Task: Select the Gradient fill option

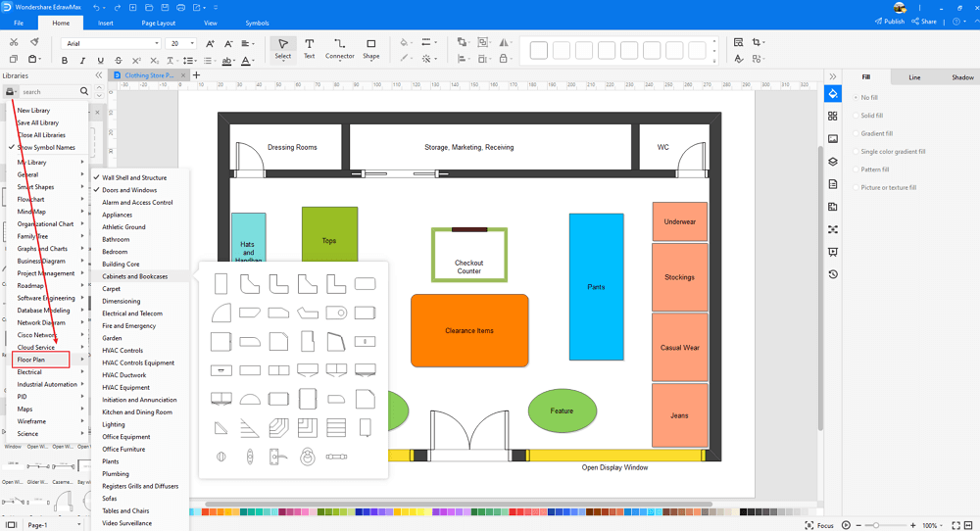Action: 873,133
